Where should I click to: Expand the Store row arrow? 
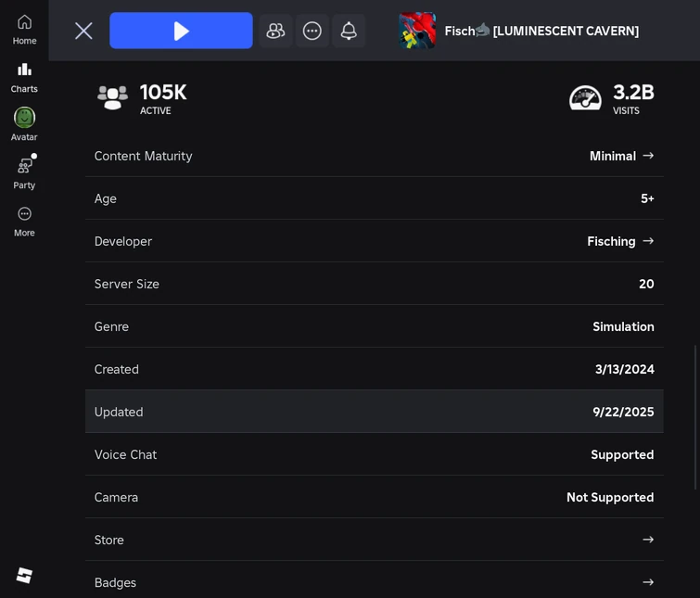coord(648,540)
